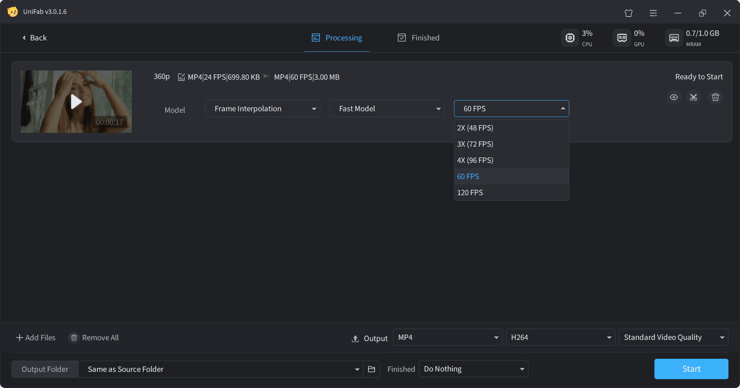The image size is (740, 388).
Task: Switch to the Finished tab
Action: (x=418, y=38)
